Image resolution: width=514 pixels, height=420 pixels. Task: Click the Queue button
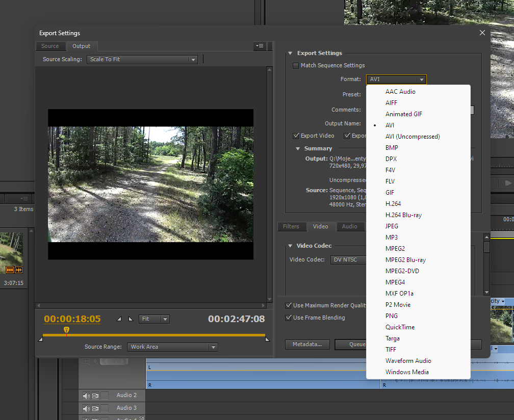click(x=351, y=345)
